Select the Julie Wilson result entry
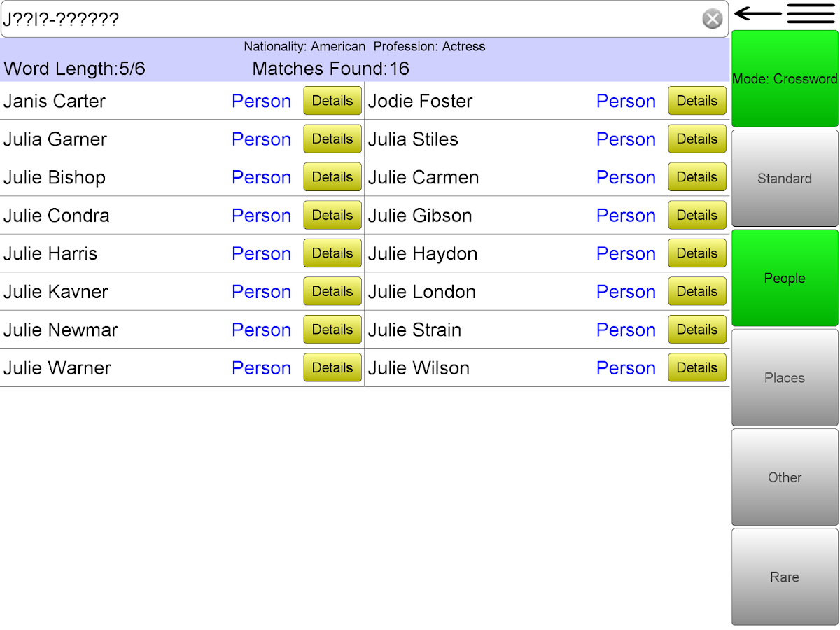The width and height of the screenshot is (840, 630). [419, 368]
